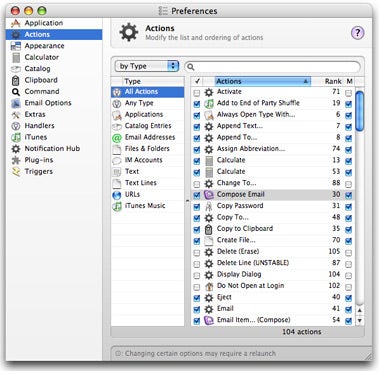Click the scrollbar up arrow
The height and width of the screenshot is (371, 379).
coord(360,310)
